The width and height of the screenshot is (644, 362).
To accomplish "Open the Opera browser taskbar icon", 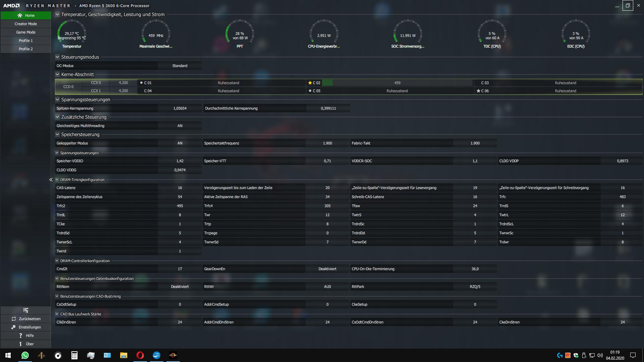I will pos(140,355).
